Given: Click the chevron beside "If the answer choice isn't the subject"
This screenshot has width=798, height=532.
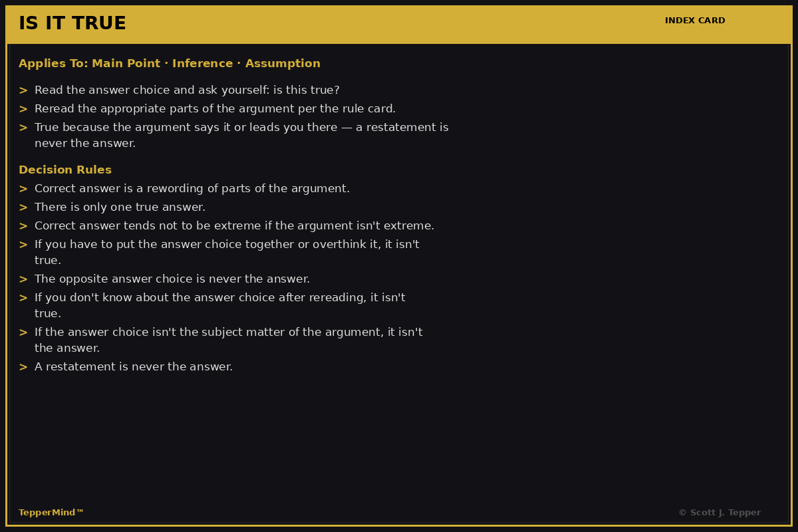Looking at the screenshot, I should pyautogui.click(x=23, y=332).
